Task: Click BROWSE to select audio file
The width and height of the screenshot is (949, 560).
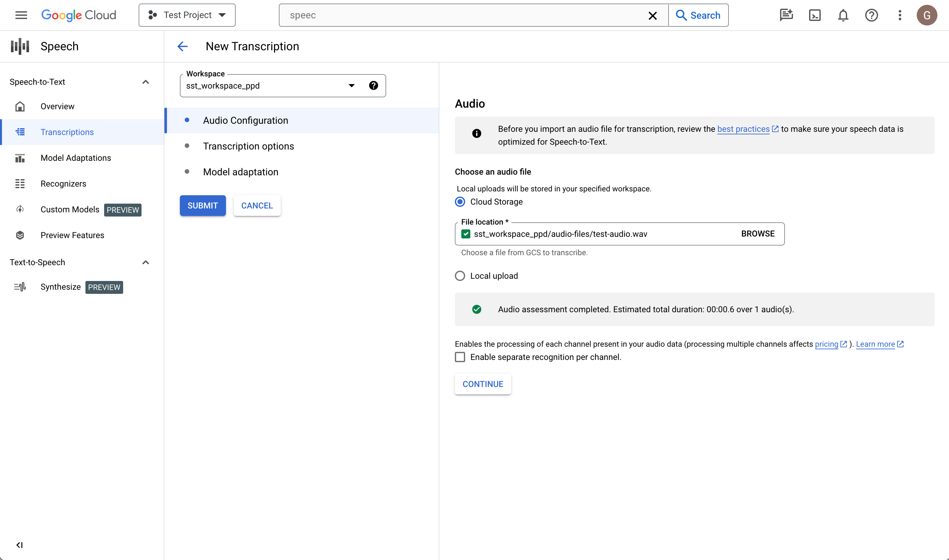Action: 758,233
